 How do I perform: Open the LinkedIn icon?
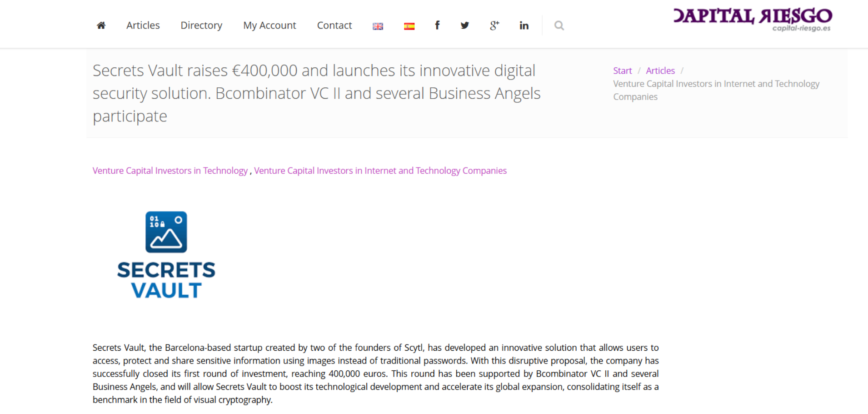click(x=524, y=25)
